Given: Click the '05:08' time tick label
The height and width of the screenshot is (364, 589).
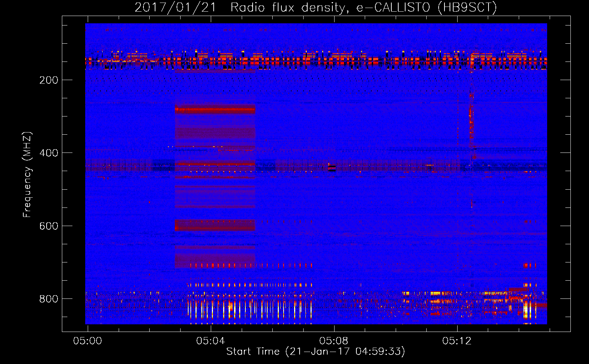Looking at the screenshot, I should tap(334, 341).
